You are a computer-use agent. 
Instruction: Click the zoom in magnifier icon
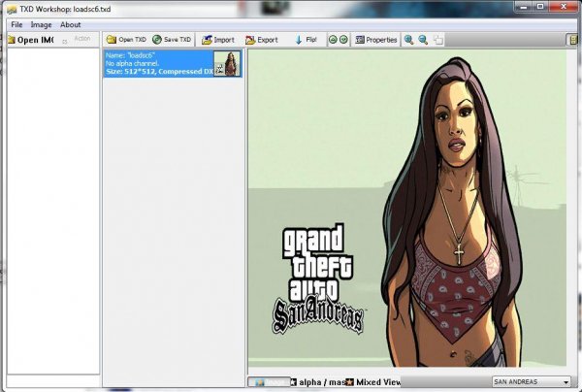click(409, 40)
